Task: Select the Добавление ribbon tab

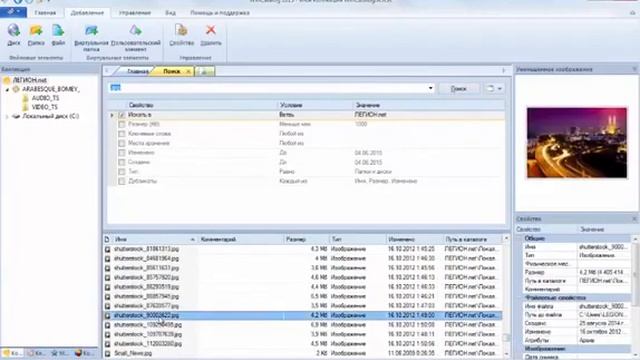Action: click(x=87, y=13)
